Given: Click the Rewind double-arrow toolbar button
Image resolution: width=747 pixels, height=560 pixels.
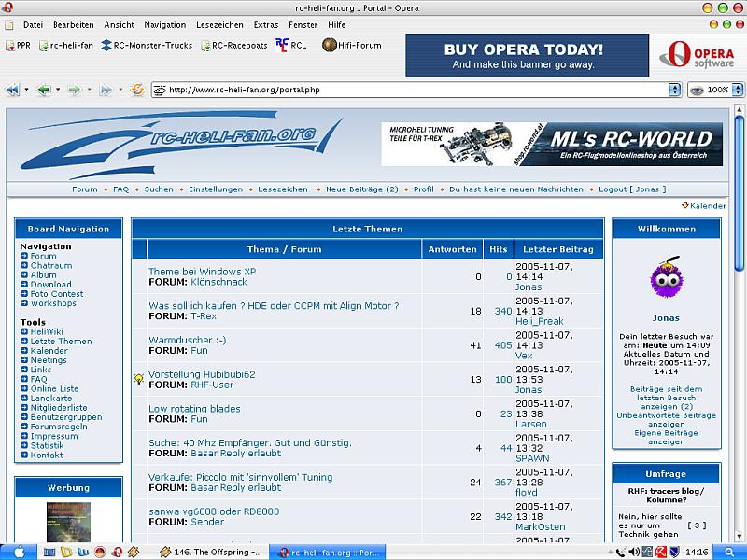Looking at the screenshot, I should click(x=13, y=90).
